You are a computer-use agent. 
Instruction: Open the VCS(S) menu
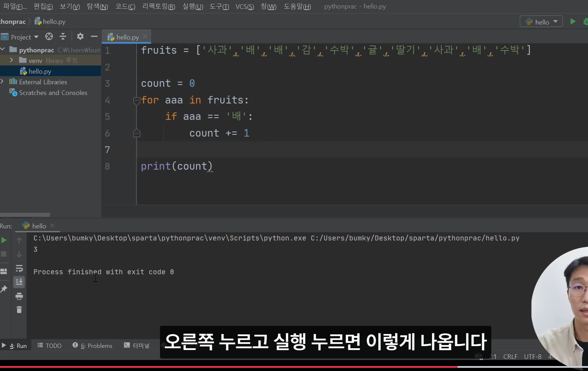point(245,6)
